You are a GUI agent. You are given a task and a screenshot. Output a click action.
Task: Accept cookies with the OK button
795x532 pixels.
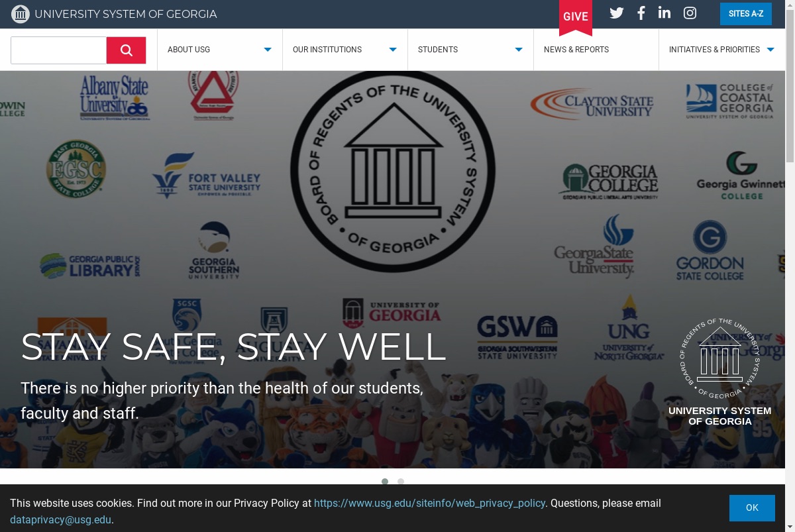(x=752, y=508)
